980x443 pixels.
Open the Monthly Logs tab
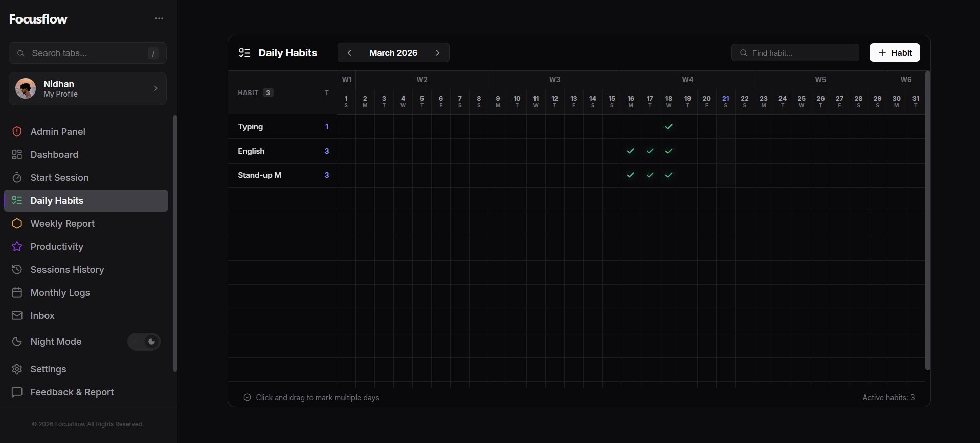[60, 293]
